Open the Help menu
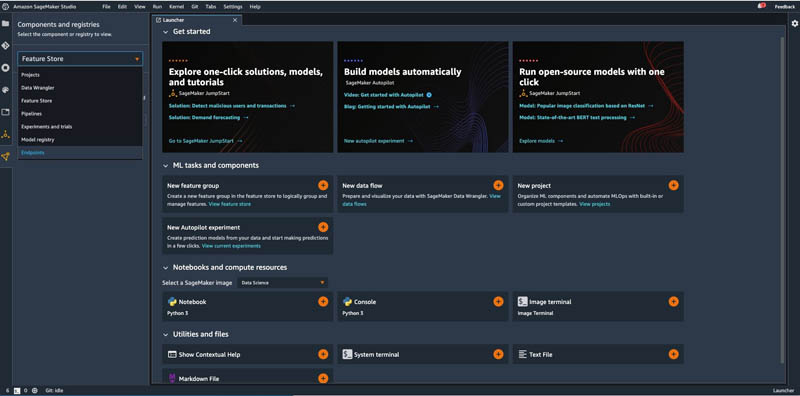The image size is (800, 396). pos(255,7)
